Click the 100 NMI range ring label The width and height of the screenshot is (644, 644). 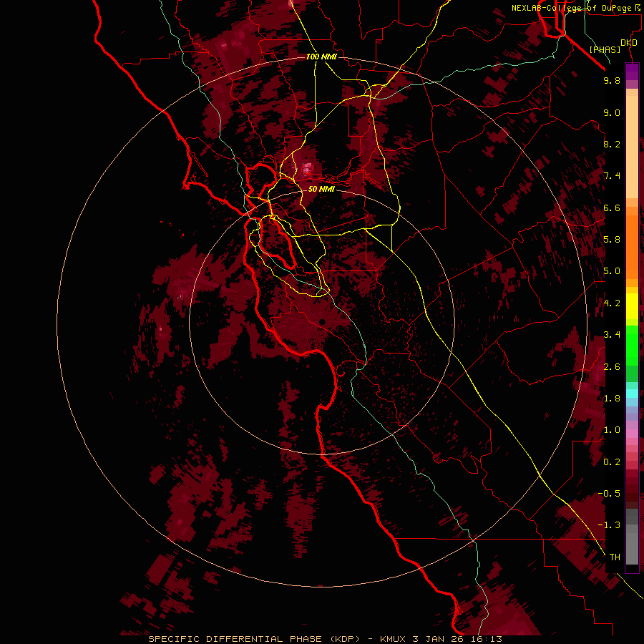coord(321,57)
